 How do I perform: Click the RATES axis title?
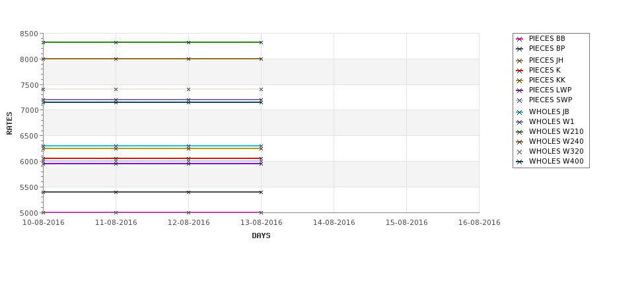pos(9,123)
